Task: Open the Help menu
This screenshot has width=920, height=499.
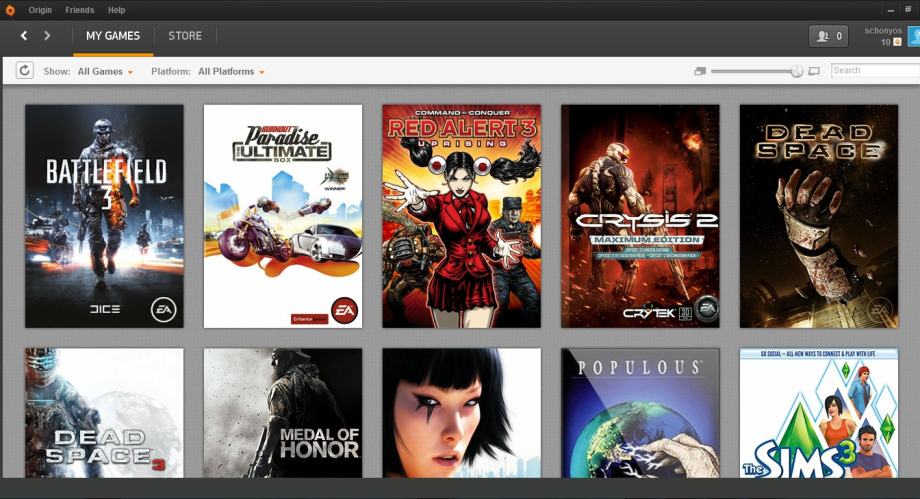Action: point(116,10)
